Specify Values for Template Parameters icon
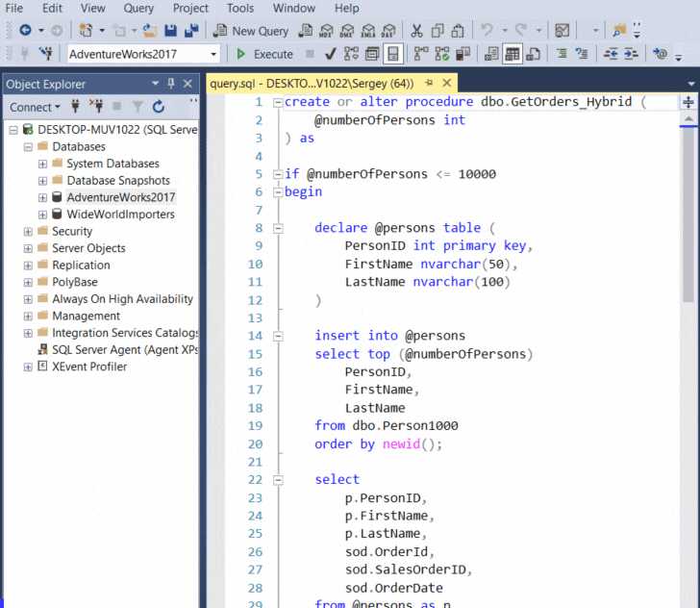 point(661,54)
